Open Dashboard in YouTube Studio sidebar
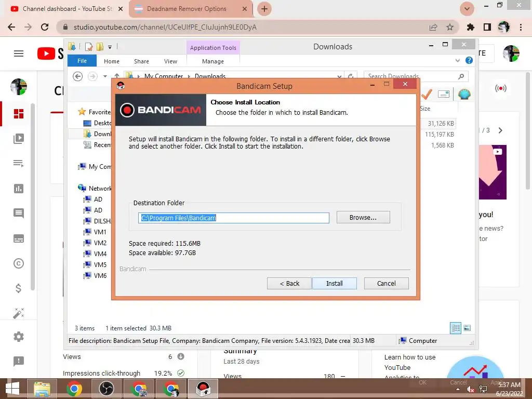 pos(19,114)
